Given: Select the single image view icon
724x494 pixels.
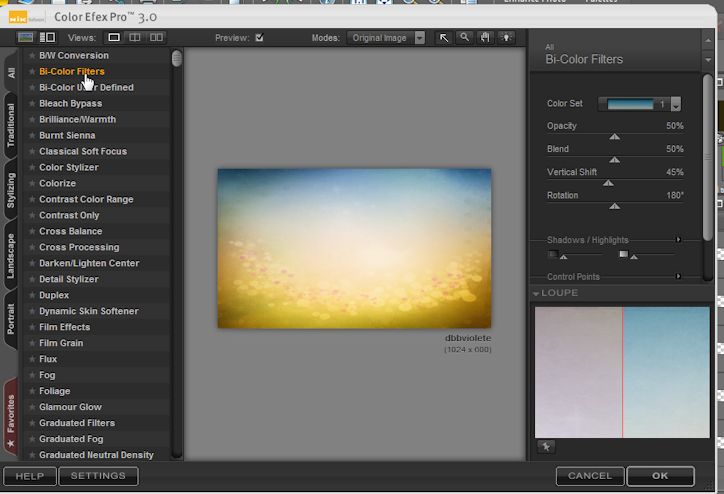Looking at the screenshot, I should (114, 37).
